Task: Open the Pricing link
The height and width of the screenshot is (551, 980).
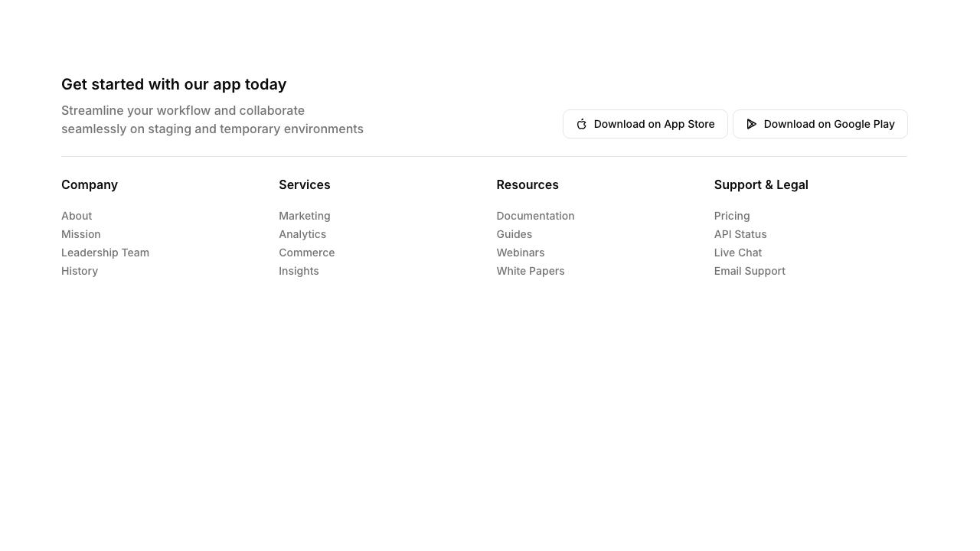Action: point(732,216)
